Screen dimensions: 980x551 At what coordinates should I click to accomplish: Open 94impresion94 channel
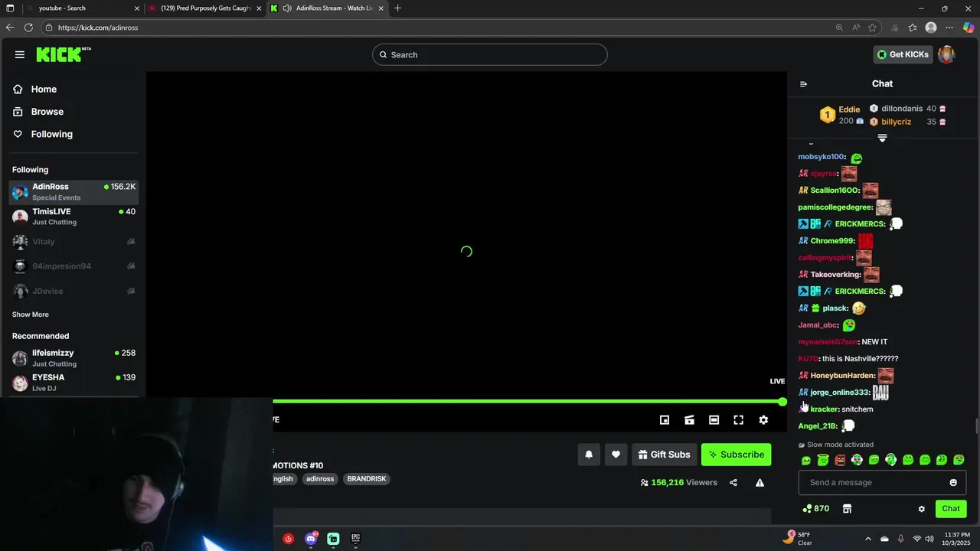73,266
